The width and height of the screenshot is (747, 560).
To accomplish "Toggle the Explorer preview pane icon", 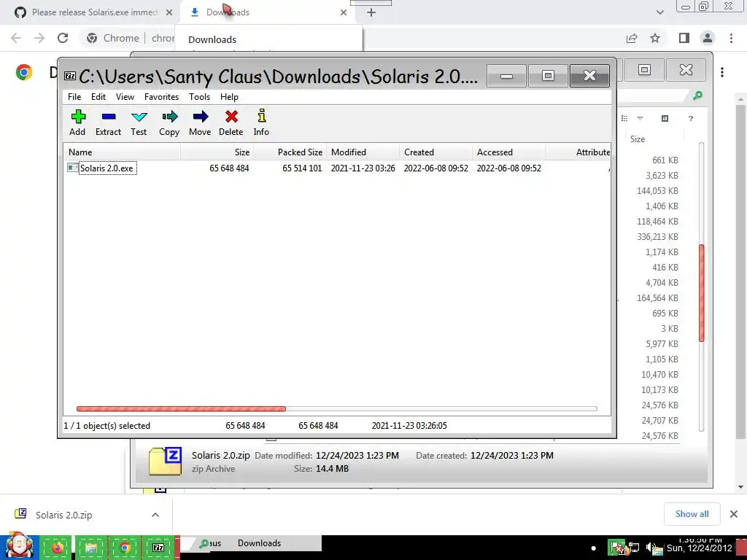I will tap(665, 119).
